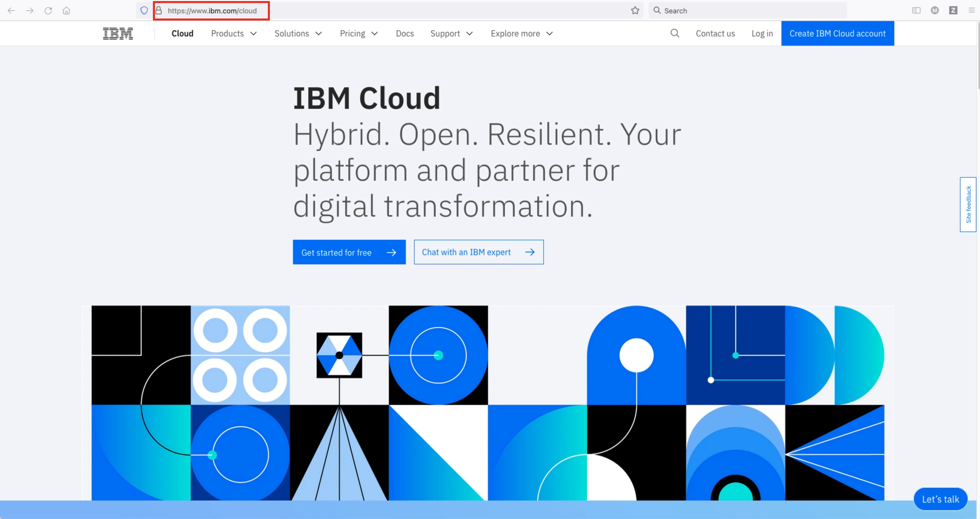The image size is (980, 519).
Task: Click Get started for free button
Action: point(349,252)
